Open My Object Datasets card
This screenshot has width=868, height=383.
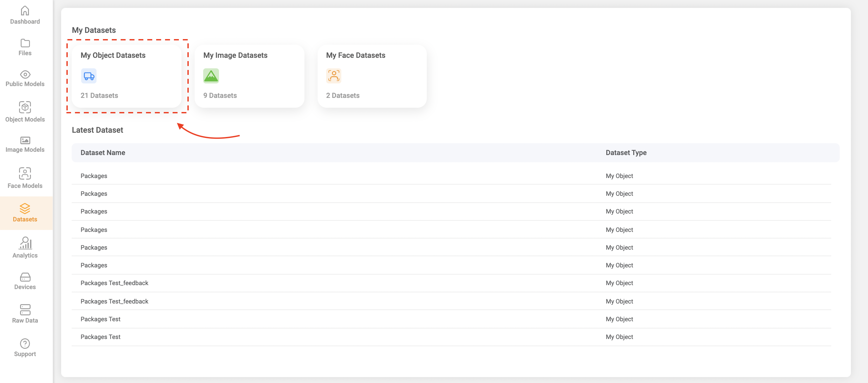[127, 76]
